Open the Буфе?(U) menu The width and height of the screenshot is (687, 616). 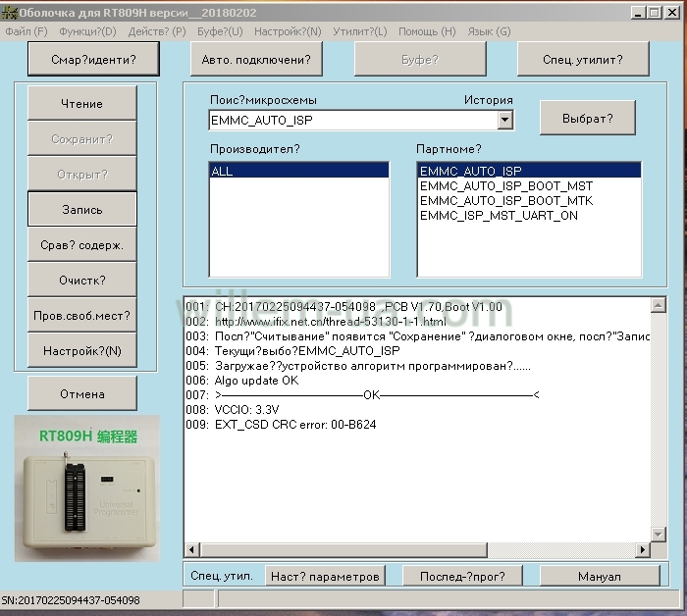tap(220, 31)
